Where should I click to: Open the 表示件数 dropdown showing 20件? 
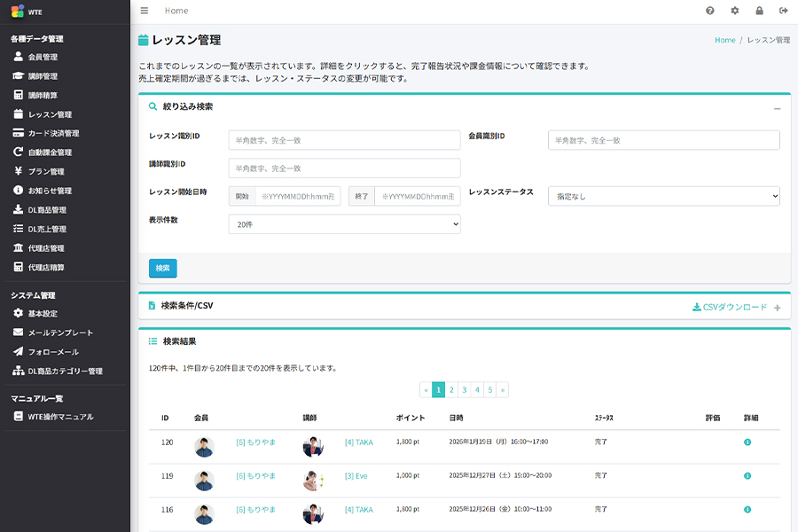tap(344, 224)
